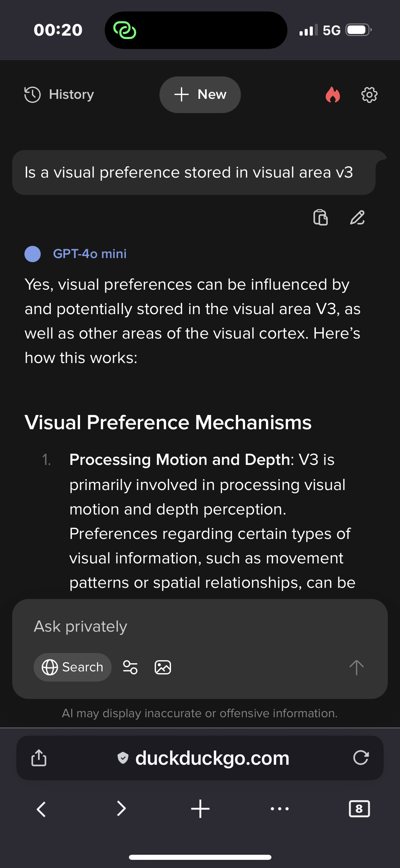The image size is (400, 868).
Task: Go back with the left chevron
Action: 41,809
